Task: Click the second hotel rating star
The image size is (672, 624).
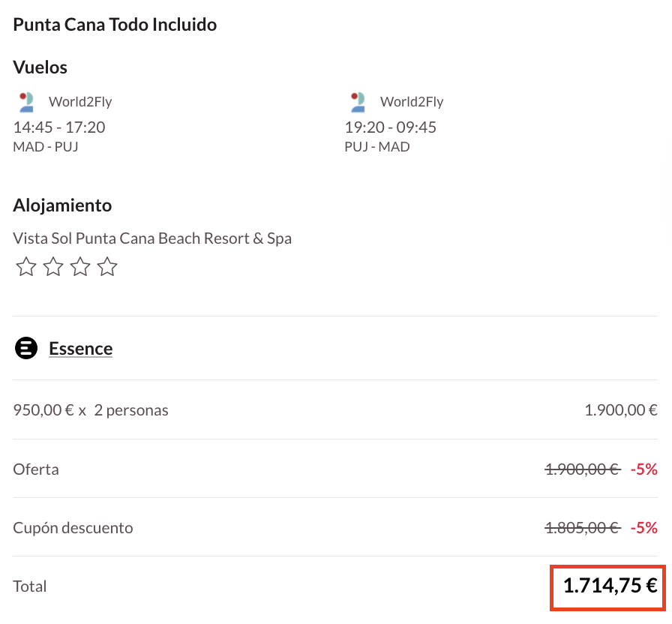Action: tap(53, 267)
